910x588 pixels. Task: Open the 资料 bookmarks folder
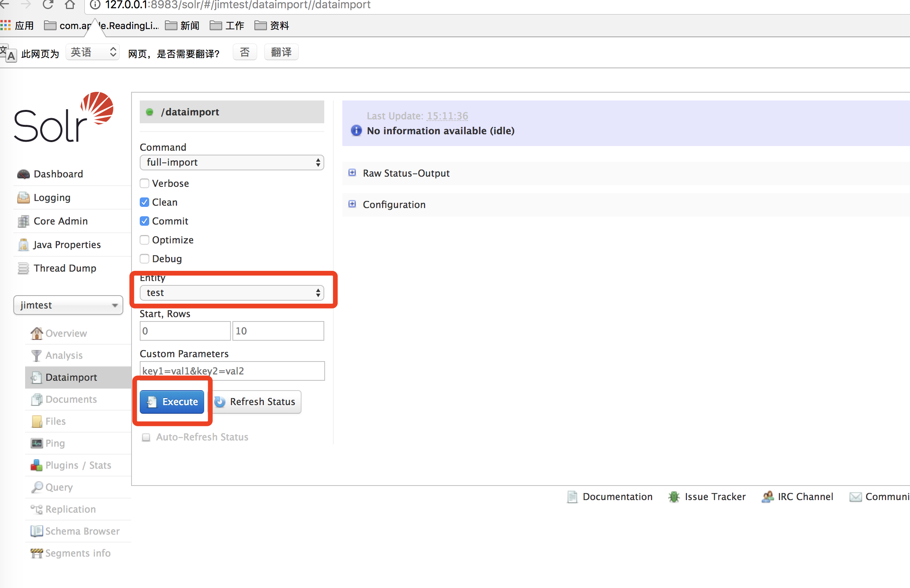[272, 26]
